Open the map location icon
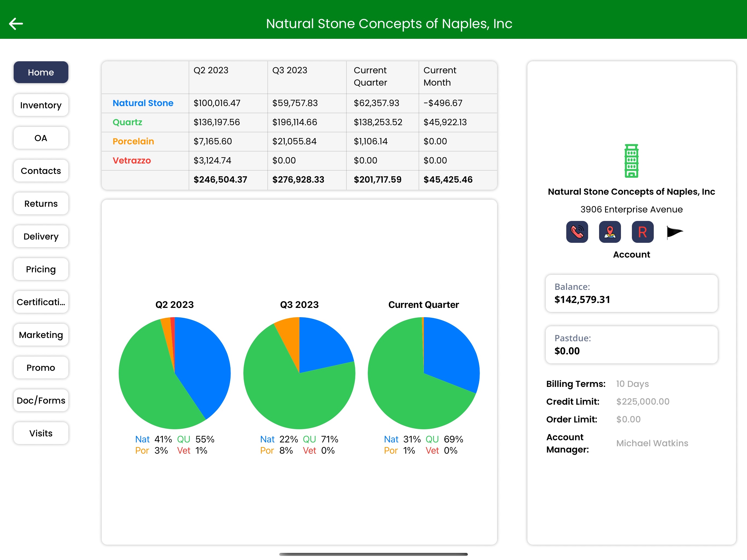 (x=609, y=232)
